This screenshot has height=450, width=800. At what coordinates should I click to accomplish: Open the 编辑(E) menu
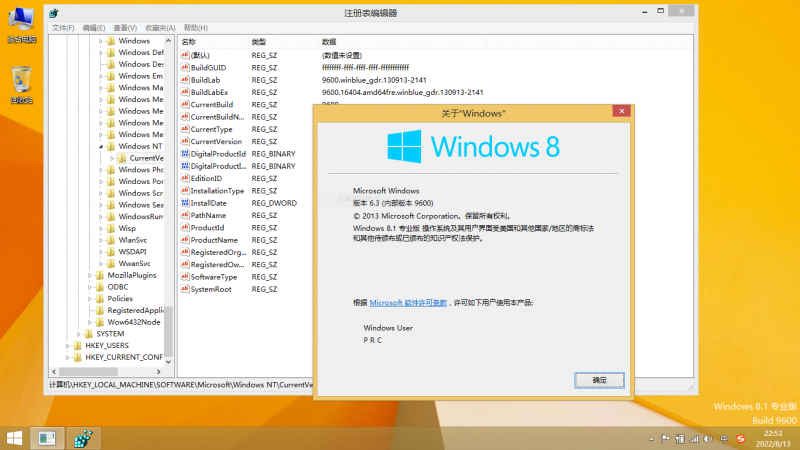[x=93, y=28]
